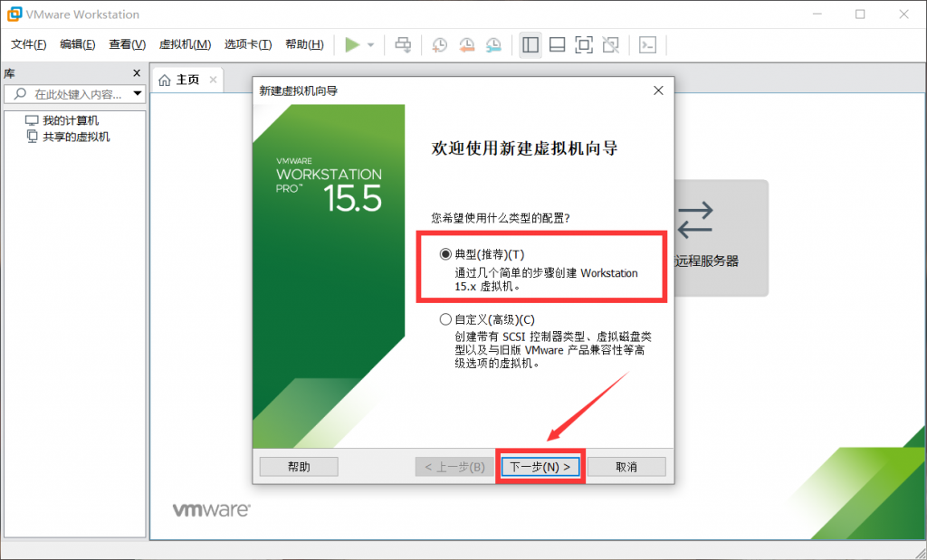This screenshot has width=927, height=560.
Task: Open the 帮助(H) menu
Action: click(x=304, y=45)
